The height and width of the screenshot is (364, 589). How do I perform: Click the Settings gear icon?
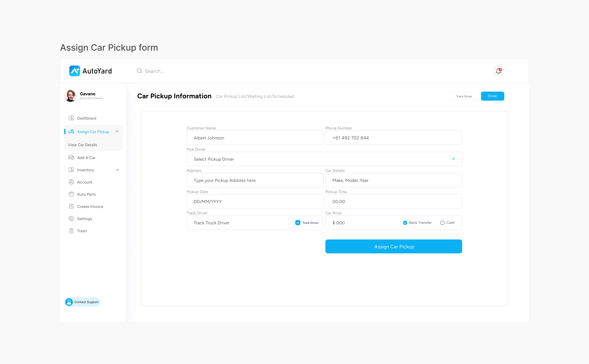click(x=71, y=219)
